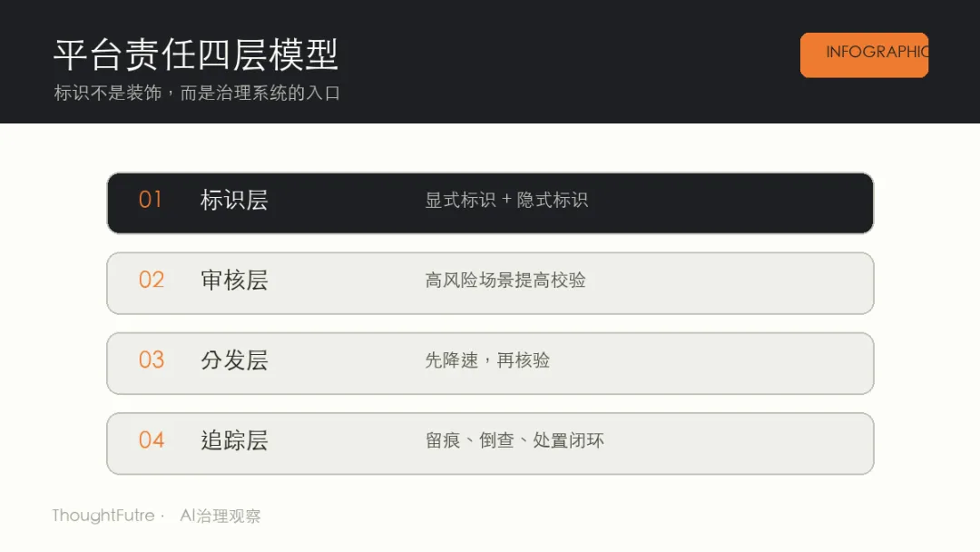Select the 02 审核层 row
The width and height of the screenshot is (980, 552).
[490, 283]
